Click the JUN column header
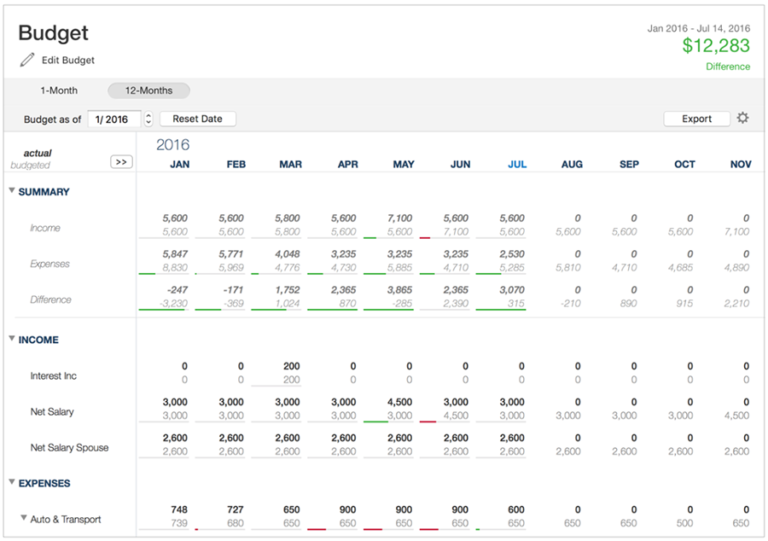Screen dimensions: 768x541 [460, 165]
